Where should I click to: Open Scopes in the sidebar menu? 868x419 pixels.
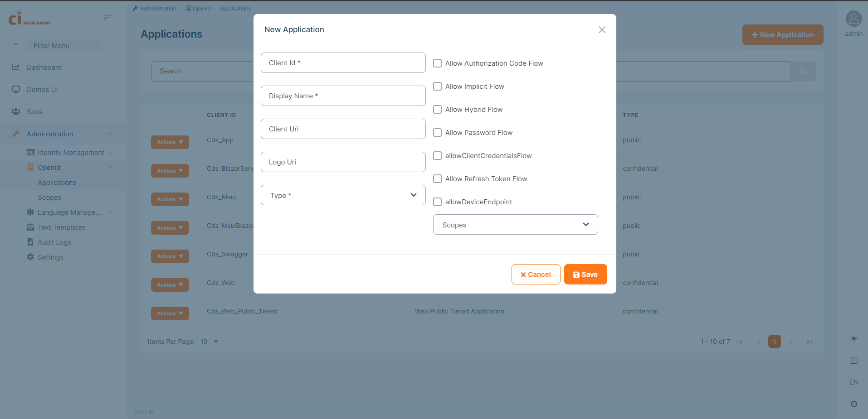click(x=49, y=197)
